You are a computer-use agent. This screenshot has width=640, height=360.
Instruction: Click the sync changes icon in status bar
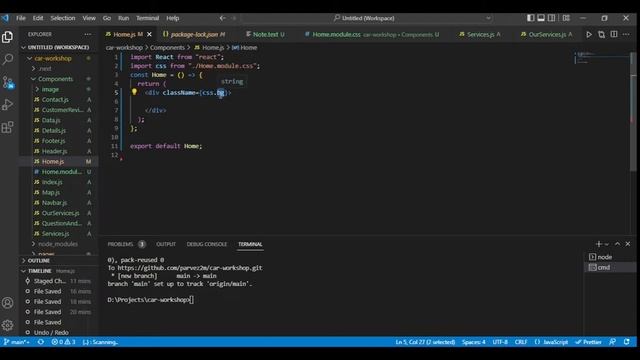click(41, 342)
